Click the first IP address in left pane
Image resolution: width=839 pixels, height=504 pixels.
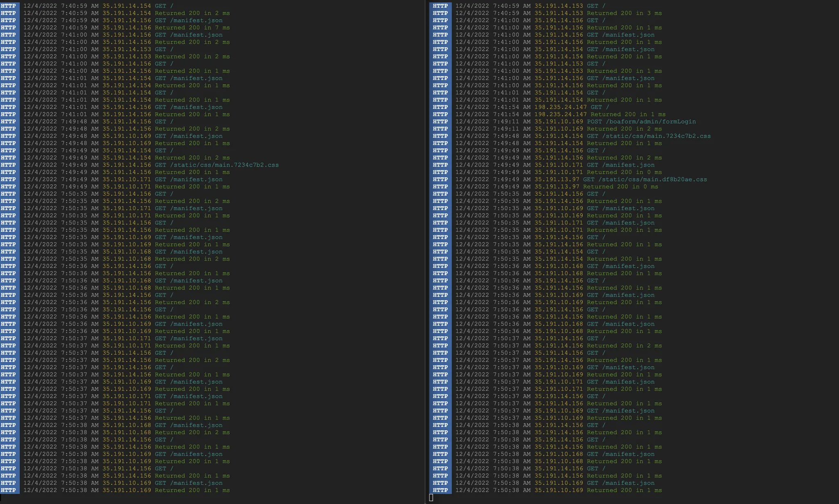coord(127,6)
